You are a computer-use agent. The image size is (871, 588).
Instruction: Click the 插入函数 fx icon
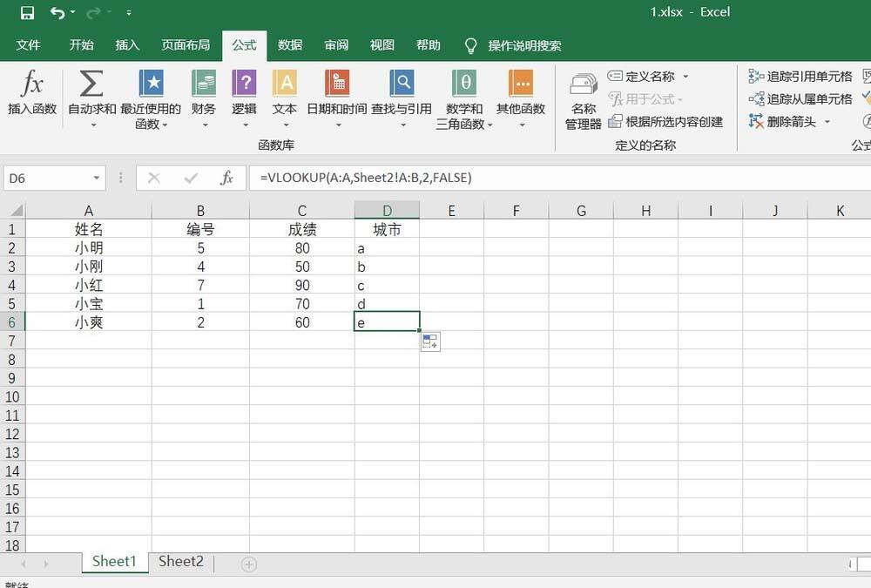31,84
